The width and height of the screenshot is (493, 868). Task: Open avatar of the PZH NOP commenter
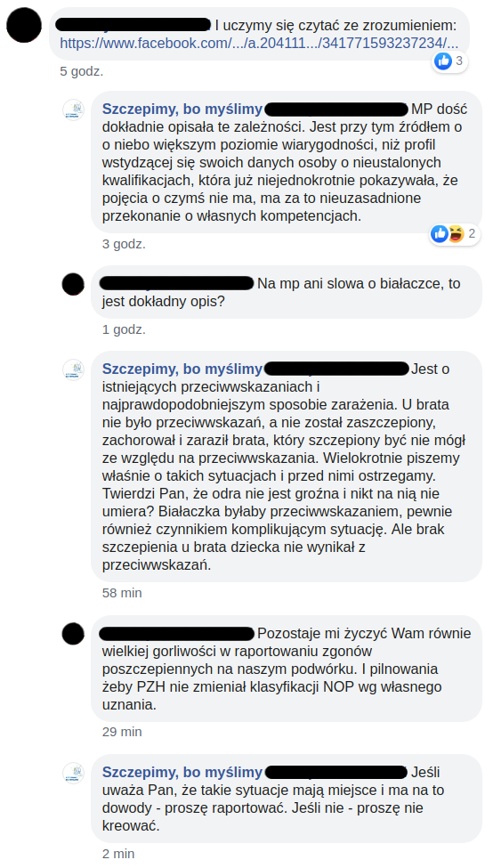click(74, 633)
